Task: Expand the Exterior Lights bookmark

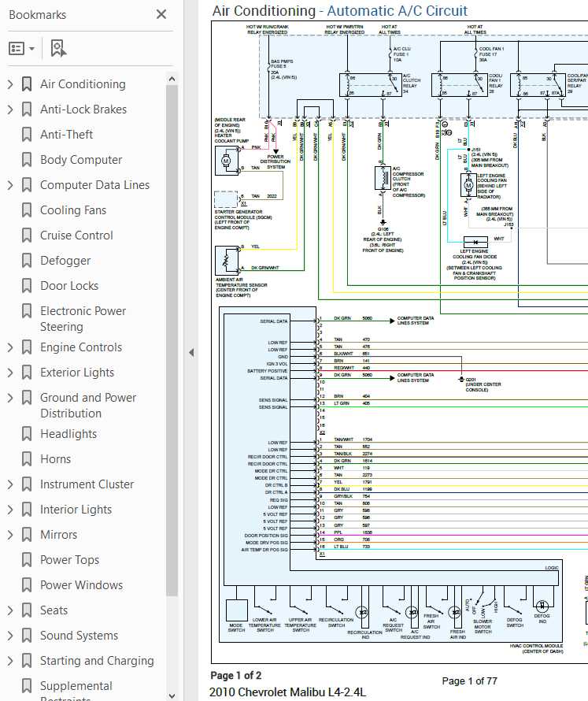Action: (x=10, y=373)
